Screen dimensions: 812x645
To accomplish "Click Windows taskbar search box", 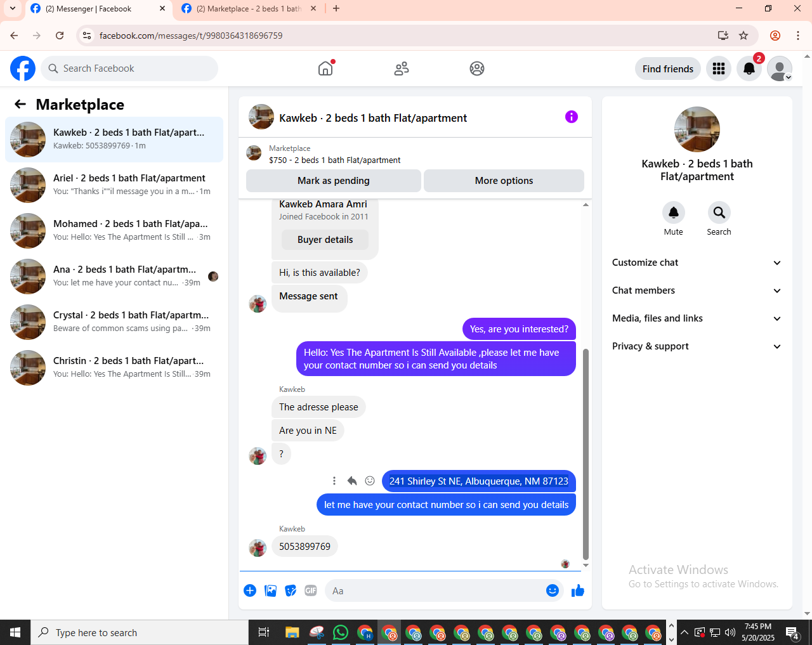I will [x=140, y=632].
